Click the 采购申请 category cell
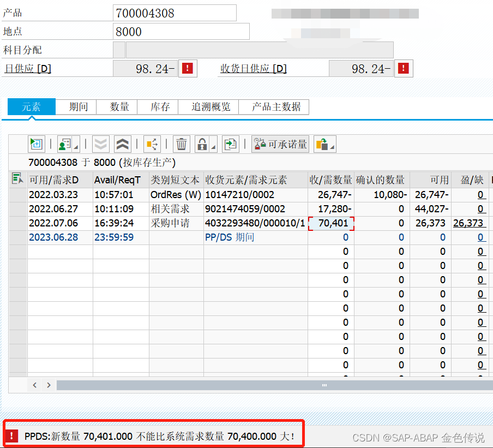493x448 pixels. (x=176, y=223)
